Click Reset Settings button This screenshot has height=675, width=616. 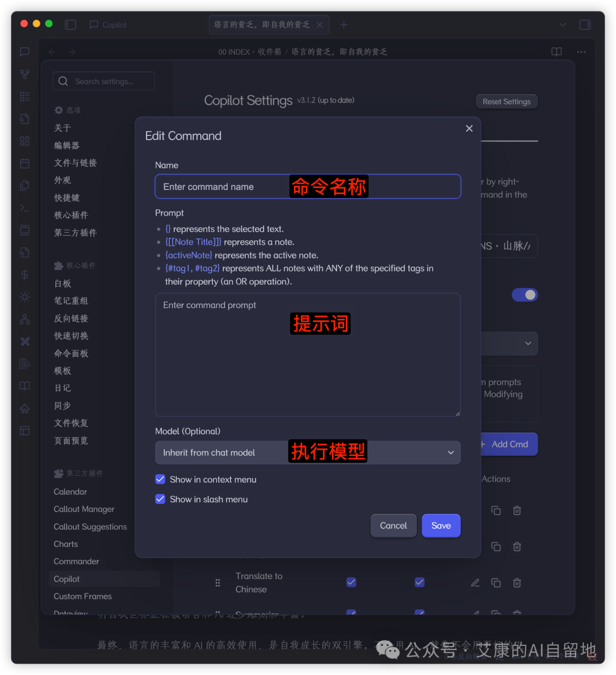[506, 102]
